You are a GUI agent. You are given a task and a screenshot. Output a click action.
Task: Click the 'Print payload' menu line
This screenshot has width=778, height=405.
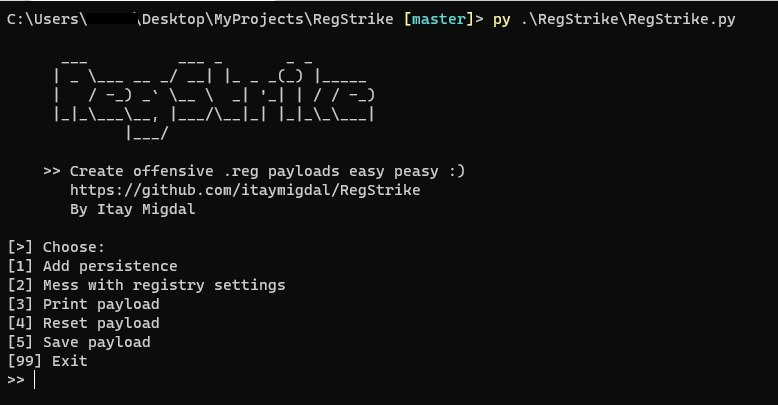click(x=83, y=304)
